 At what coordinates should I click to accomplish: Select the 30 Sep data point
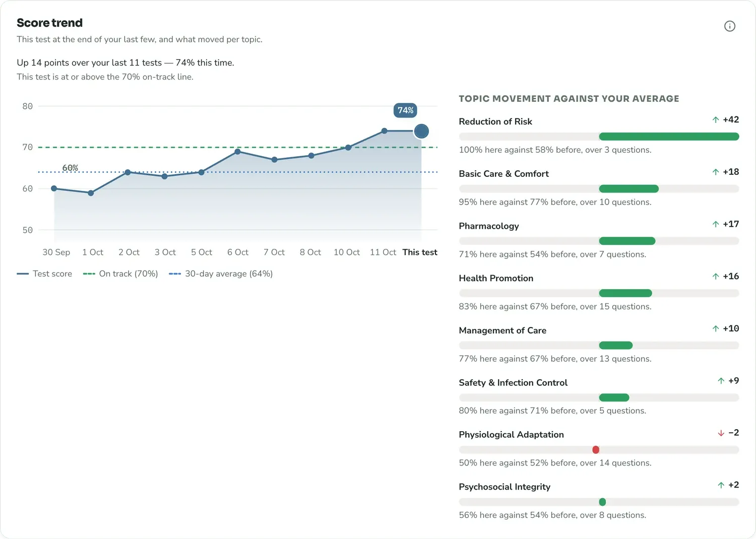pyautogui.click(x=54, y=188)
